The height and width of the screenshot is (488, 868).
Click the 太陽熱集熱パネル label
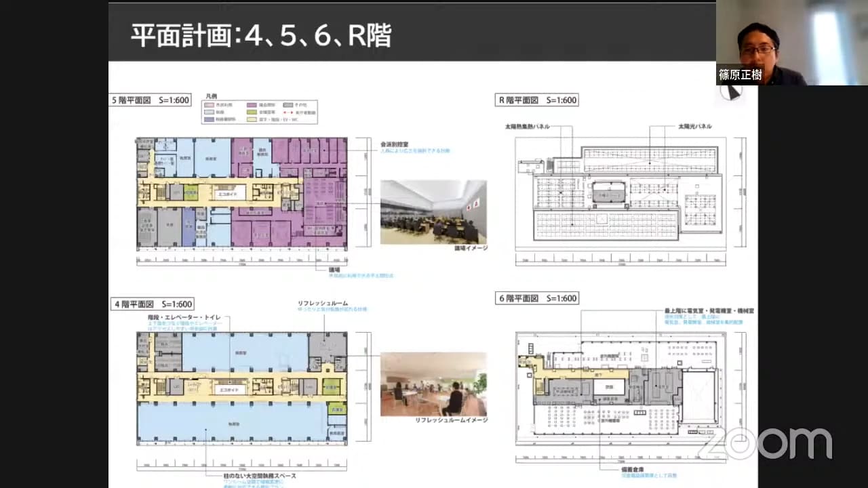point(527,127)
